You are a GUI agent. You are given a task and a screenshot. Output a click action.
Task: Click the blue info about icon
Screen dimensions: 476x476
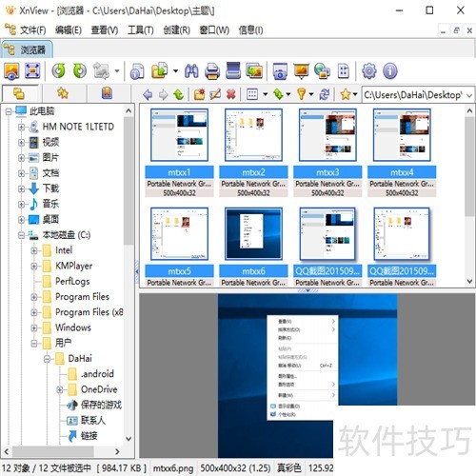coord(390,70)
